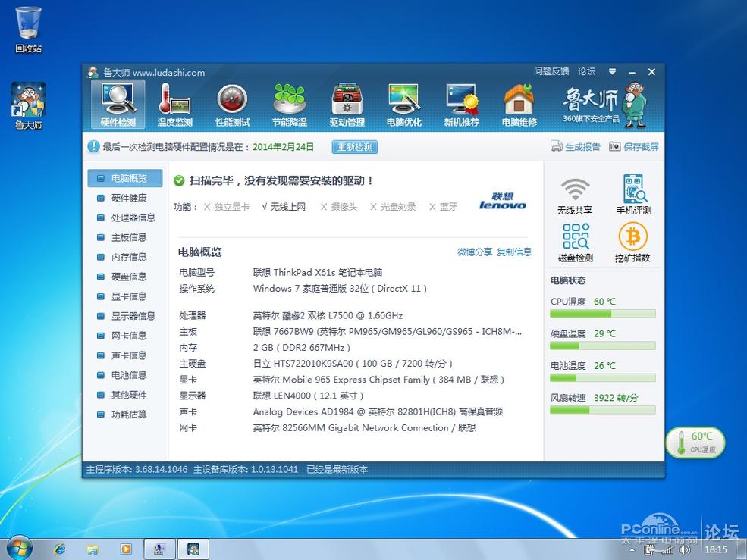The image size is (747, 560).
Task: Switch to 声卡信息 sound card info
Action: [125, 355]
